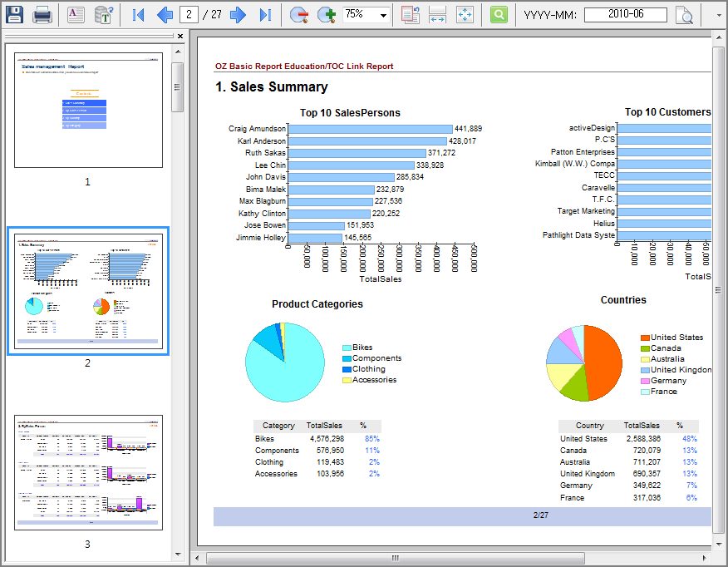728x567 pixels.
Task: Click the Save report icon
Action: pos(15,14)
